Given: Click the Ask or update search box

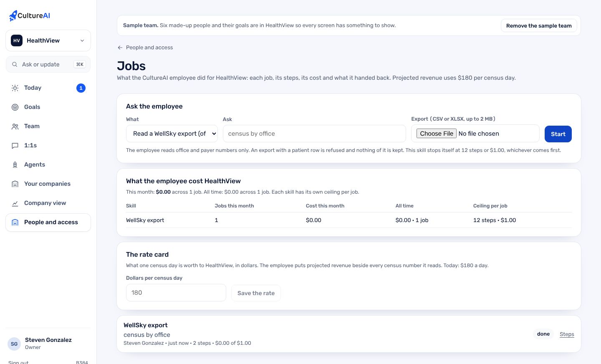Looking at the screenshot, I should coord(48,64).
